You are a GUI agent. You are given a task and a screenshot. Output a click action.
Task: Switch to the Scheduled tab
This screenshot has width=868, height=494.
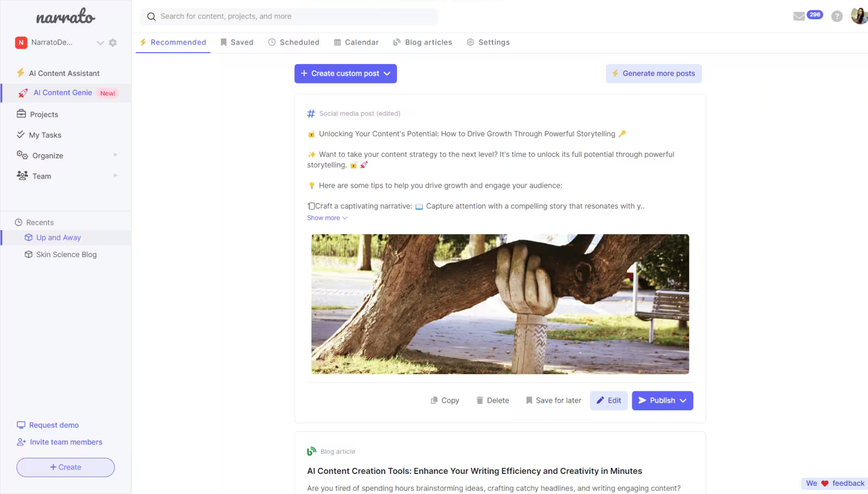[x=293, y=42]
